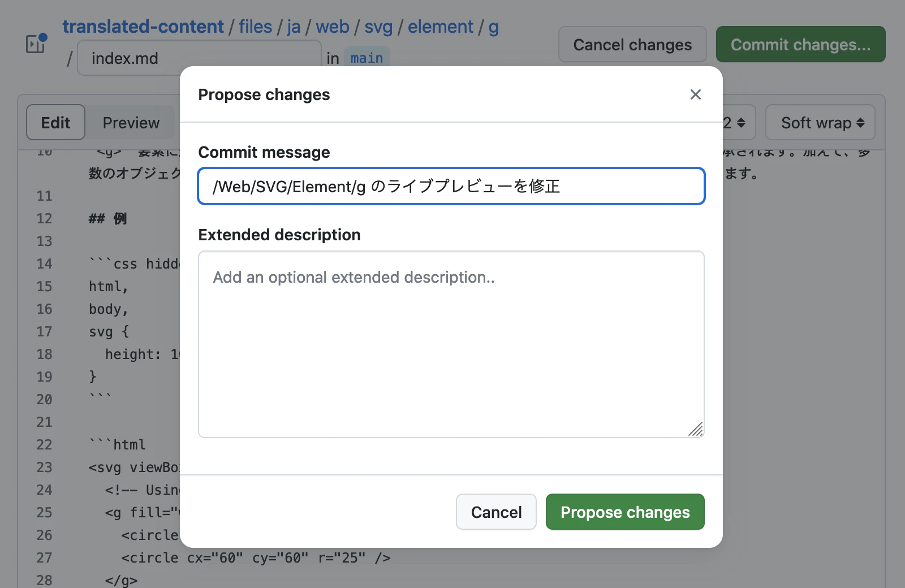Open the ja breadcrumb link
Image resolution: width=905 pixels, height=588 pixels.
(294, 27)
